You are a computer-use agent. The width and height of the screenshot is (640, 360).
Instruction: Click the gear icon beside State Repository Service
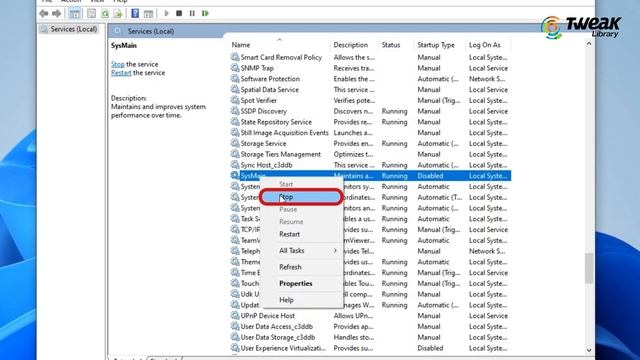[x=235, y=122]
